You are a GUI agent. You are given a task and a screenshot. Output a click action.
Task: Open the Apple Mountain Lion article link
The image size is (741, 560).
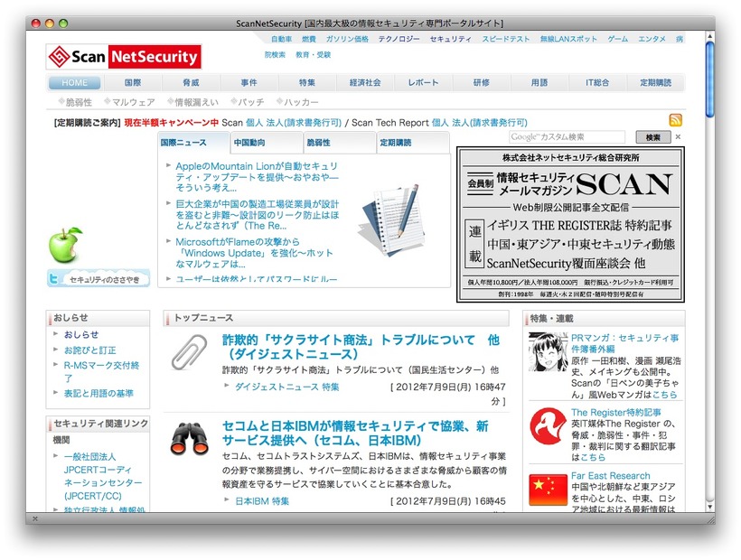[x=257, y=177]
